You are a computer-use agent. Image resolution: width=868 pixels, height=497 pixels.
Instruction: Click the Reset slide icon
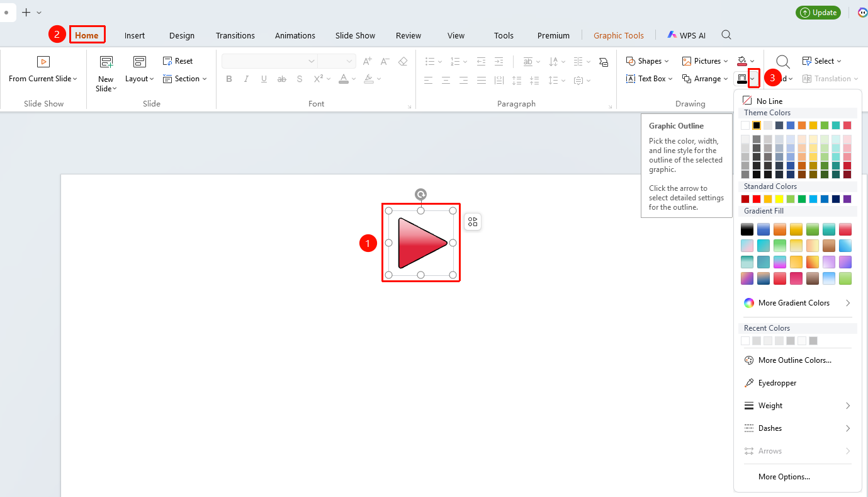(x=167, y=61)
